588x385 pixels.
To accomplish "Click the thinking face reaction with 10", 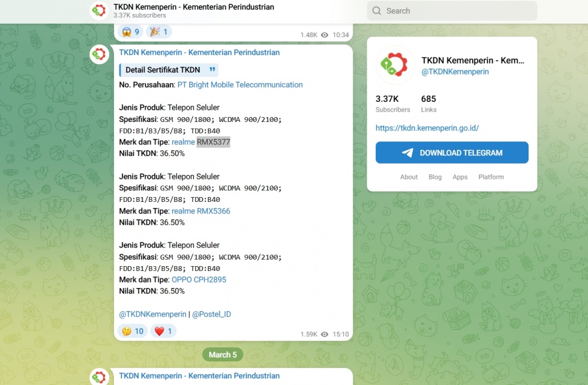I will (133, 331).
